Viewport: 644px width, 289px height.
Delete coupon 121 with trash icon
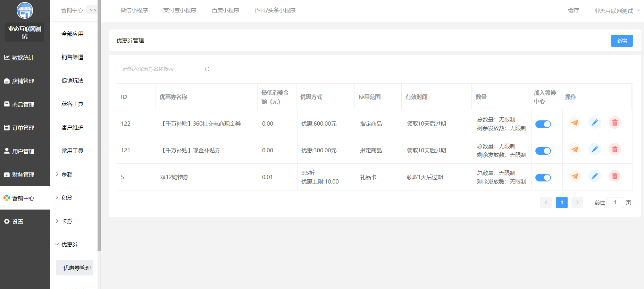coord(615,149)
